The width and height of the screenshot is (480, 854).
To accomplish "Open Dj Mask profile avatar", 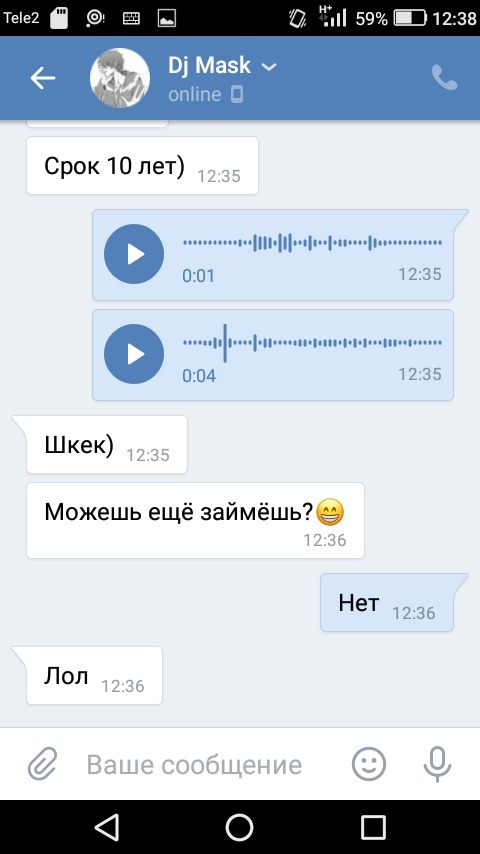I will point(120,78).
